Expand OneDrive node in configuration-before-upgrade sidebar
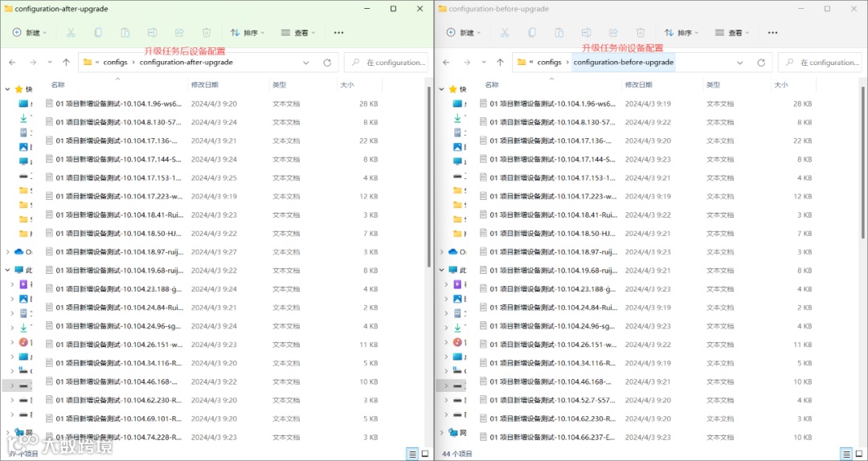Screen dimensions: 868x461 [x=441, y=252]
